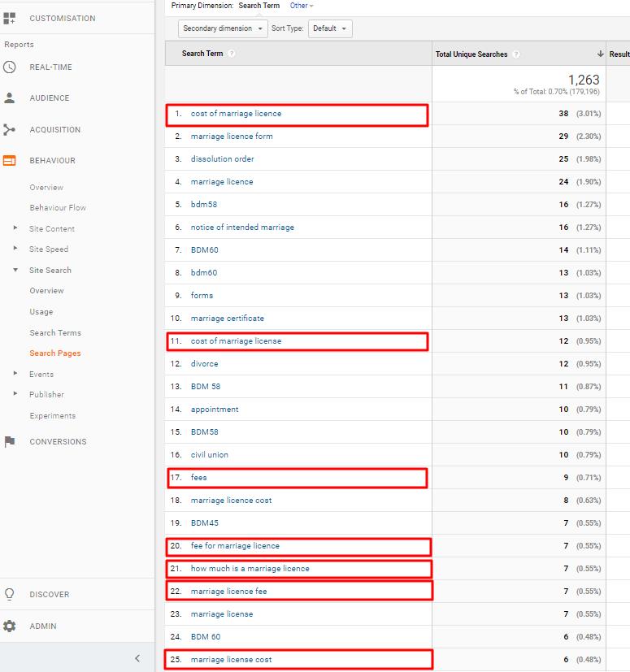Click row 23 'marriage license' link
The image size is (630, 672).
coord(222,614)
